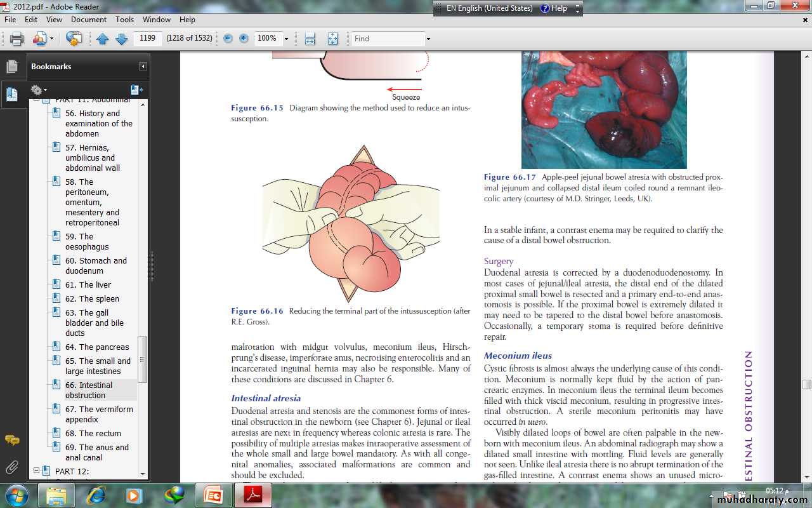Image resolution: width=812 pixels, height=508 pixels.
Task: Click the page number input field
Action: click(147, 39)
